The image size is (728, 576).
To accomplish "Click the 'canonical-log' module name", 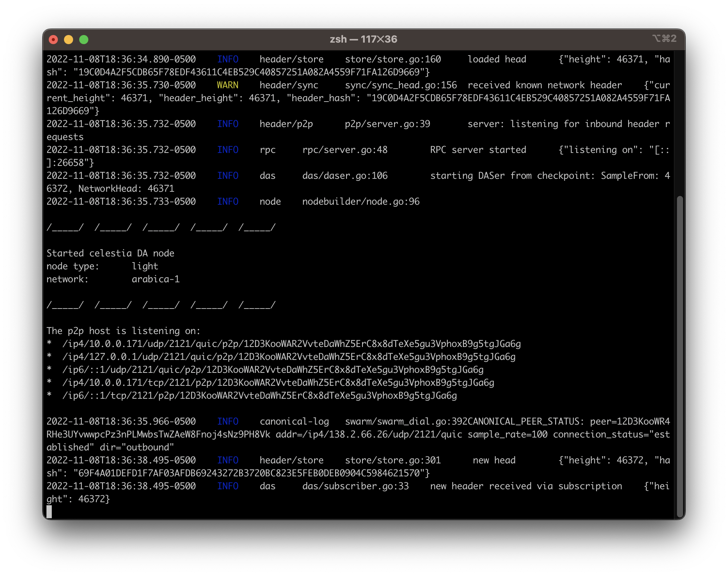I will click(x=294, y=422).
